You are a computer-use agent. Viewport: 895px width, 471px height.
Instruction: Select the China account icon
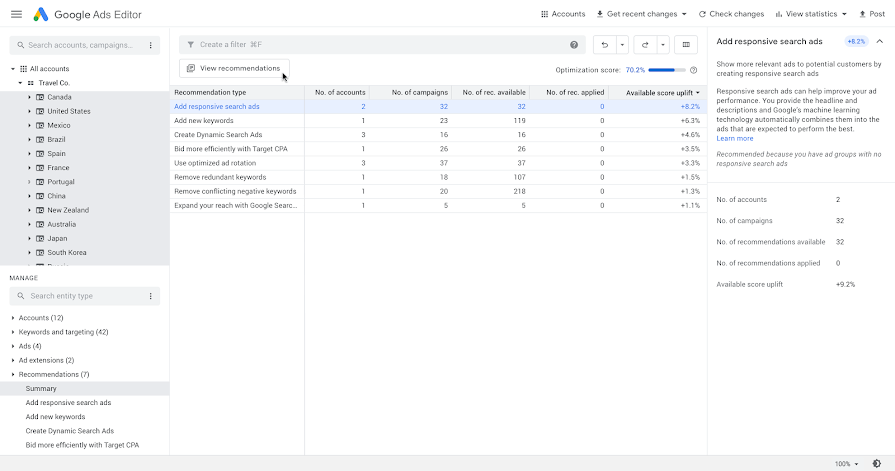click(40, 196)
